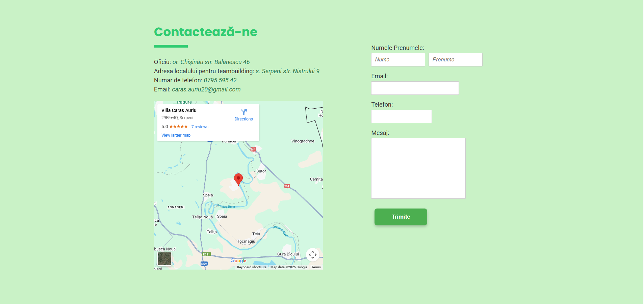Screen dimensions: 644x304
Task: Click the Google logo on the map
Action: point(238,260)
